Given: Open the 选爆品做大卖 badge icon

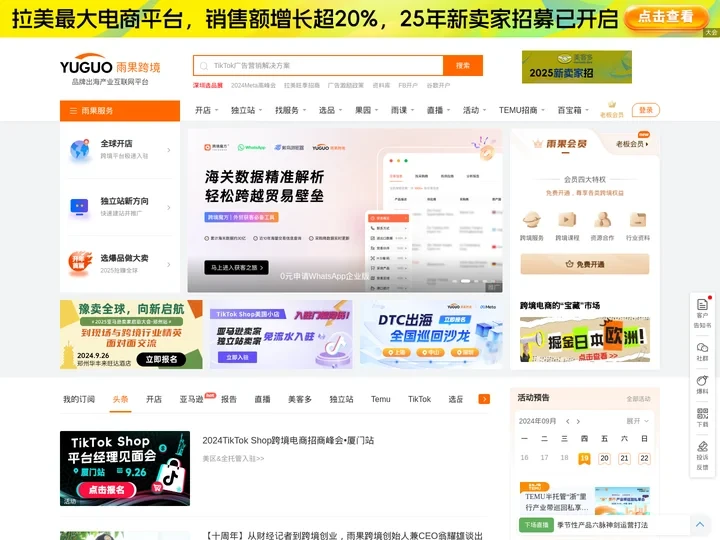Looking at the screenshot, I should (x=79, y=264).
